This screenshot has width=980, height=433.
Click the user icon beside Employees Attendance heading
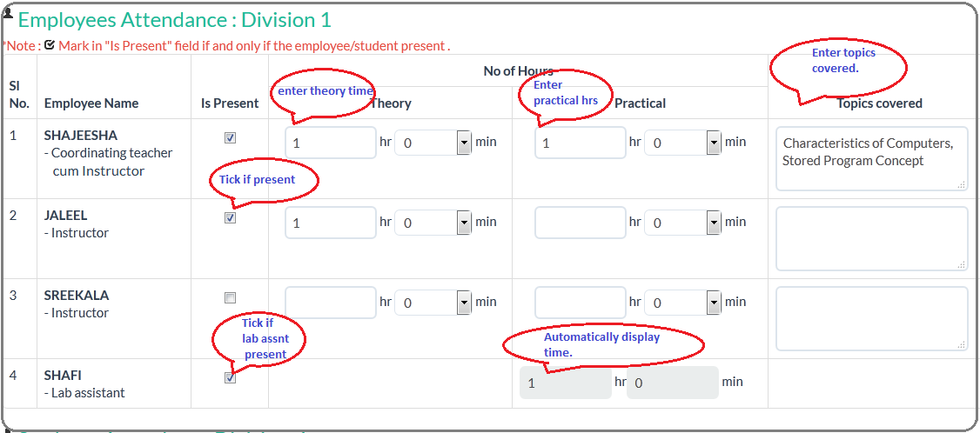8,13
